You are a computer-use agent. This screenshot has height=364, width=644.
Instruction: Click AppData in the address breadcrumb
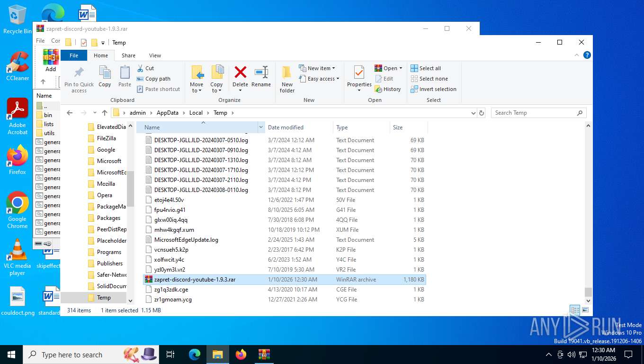coord(168,113)
